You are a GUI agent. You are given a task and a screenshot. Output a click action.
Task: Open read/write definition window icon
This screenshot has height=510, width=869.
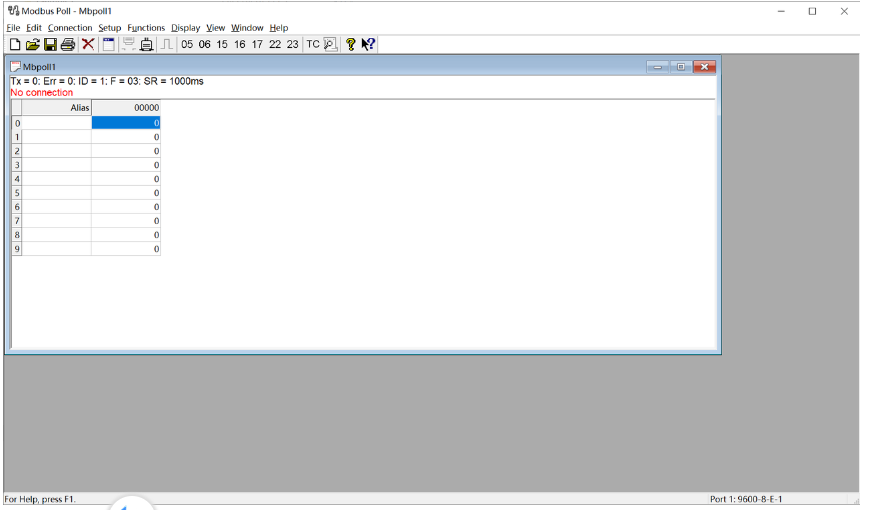click(x=109, y=44)
